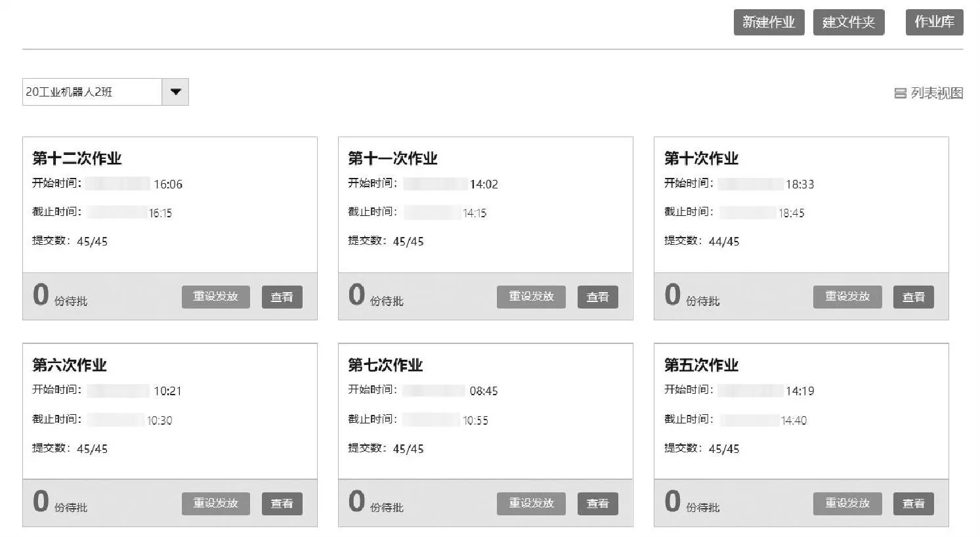
Task: Switch to the 列表视图 list view
Action: point(929,93)
